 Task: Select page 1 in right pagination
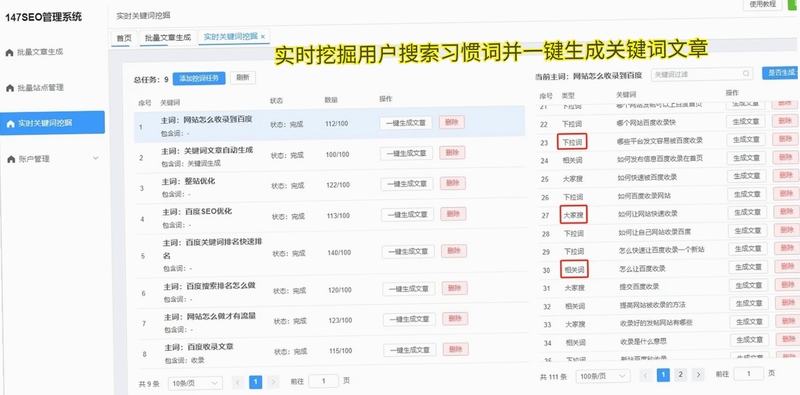tap(663, 375)
